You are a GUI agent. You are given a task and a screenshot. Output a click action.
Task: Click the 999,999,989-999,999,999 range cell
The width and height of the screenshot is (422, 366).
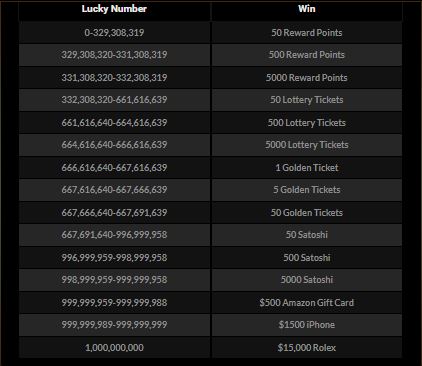coord(114,325)
